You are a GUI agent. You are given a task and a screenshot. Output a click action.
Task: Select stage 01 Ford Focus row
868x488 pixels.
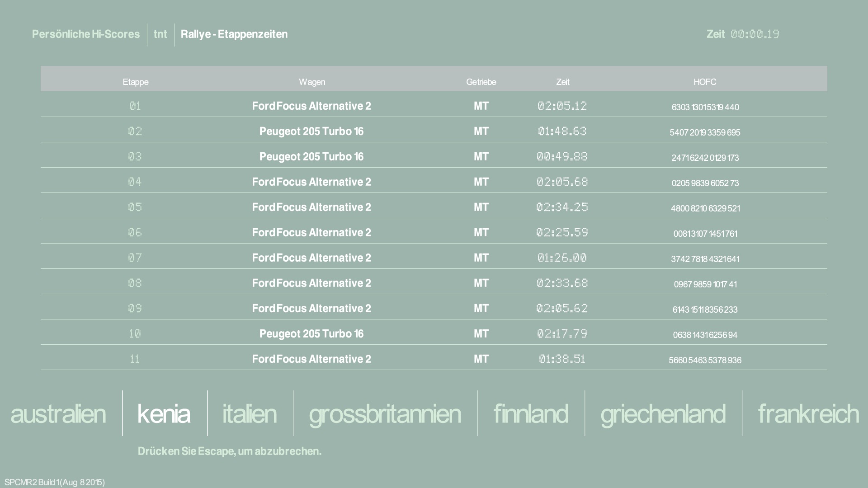tap(311, 106)
